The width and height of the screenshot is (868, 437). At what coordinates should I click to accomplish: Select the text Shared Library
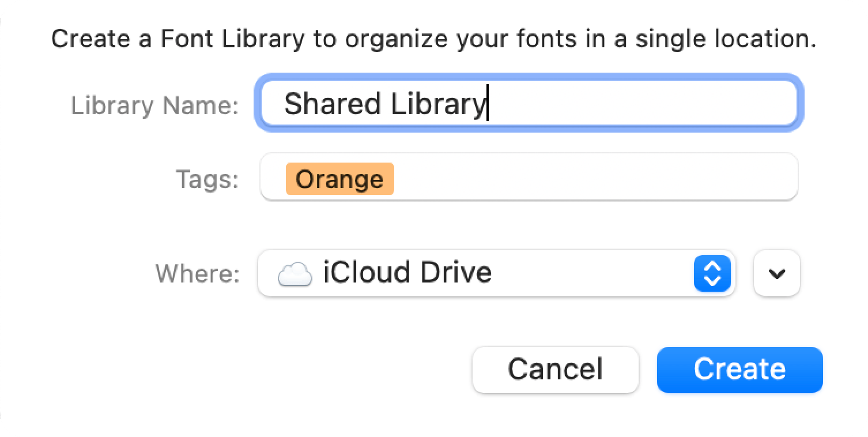[383, 104]
